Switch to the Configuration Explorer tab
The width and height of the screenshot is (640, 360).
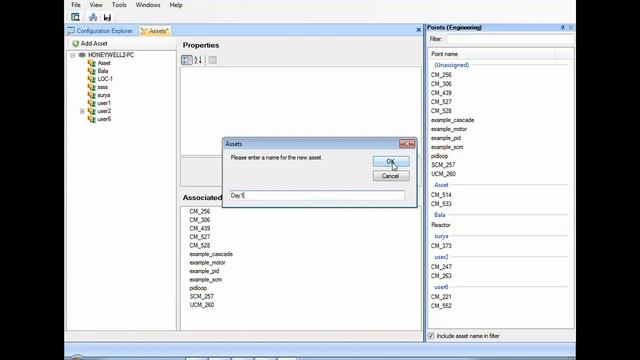pos(100,31)
